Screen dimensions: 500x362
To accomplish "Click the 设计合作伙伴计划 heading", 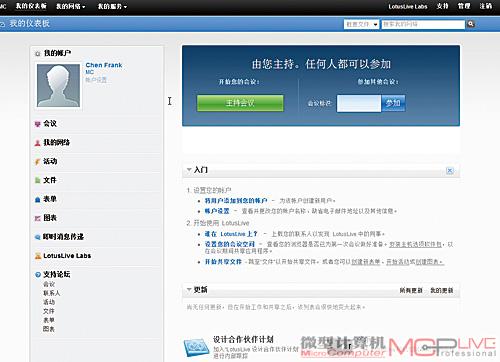I will [x=243, y=340].
